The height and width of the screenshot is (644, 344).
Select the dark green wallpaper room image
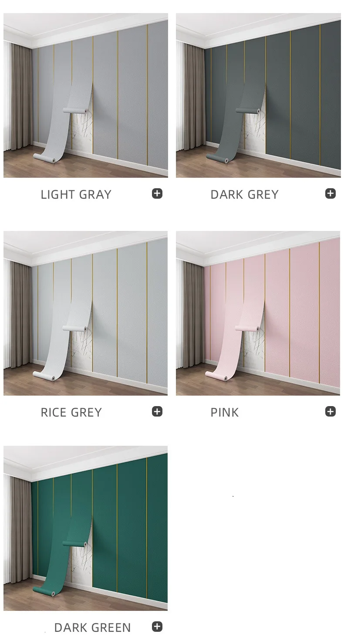point(86,528)
